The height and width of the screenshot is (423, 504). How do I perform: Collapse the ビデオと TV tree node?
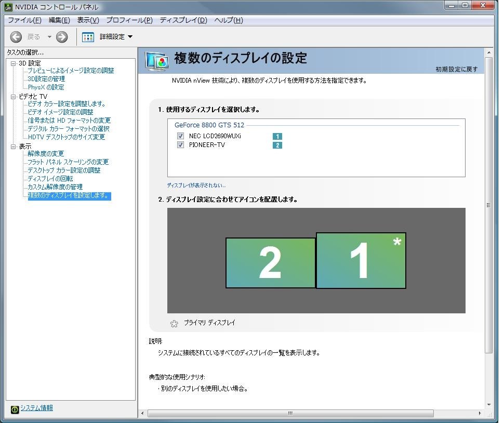coord(13,97)
